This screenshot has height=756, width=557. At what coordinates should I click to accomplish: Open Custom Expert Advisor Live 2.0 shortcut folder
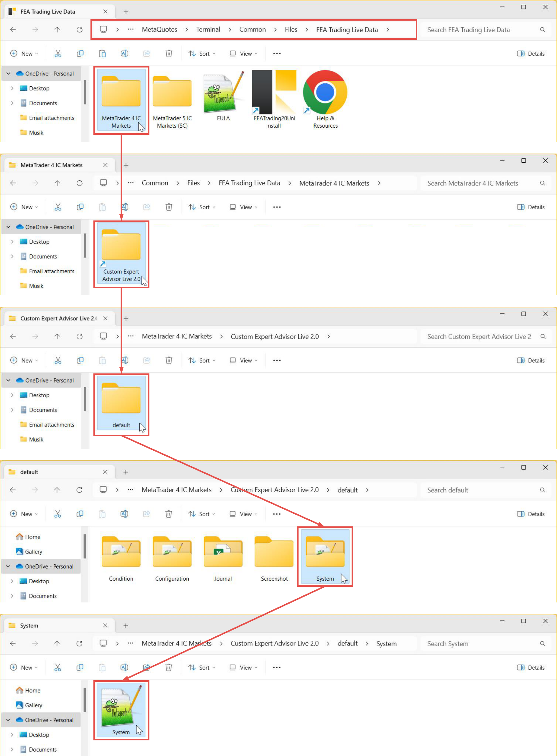(x=121, y=253)
